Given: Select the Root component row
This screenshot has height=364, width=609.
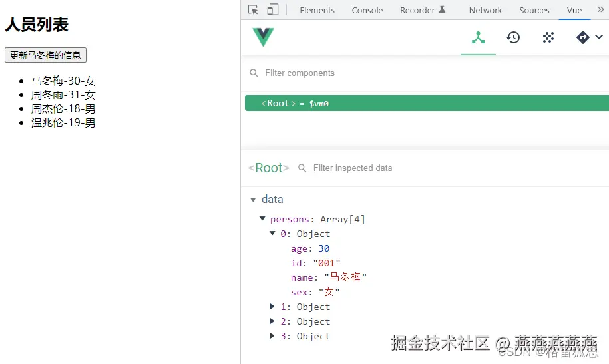Looking at the screenshot, I should click(x=426, y=103).
